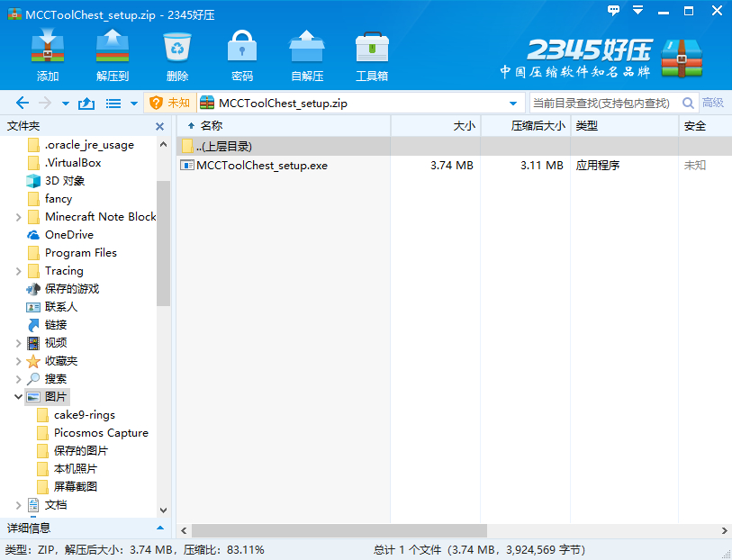Open the title bar main menu arrow

(x=637, y=10)
